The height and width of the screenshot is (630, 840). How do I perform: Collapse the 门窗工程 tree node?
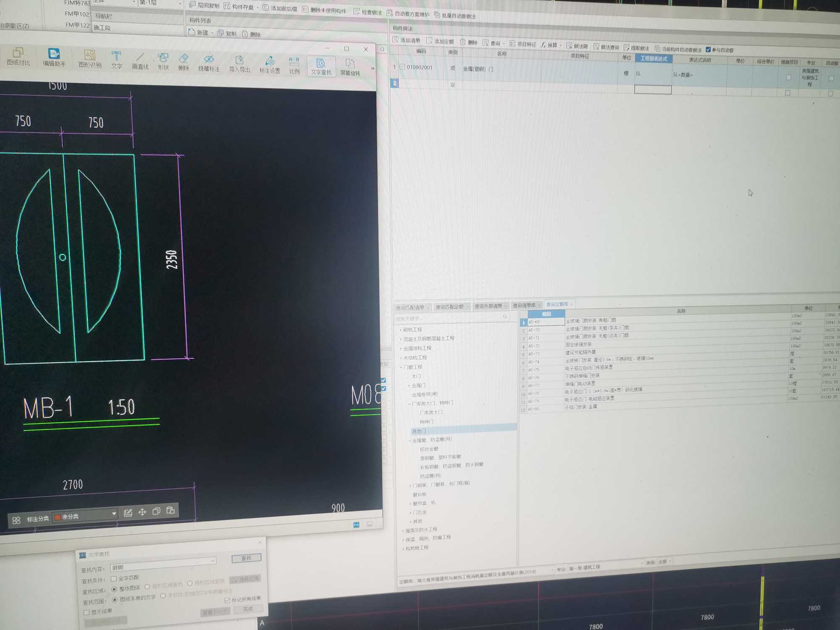tap(401, 367)
